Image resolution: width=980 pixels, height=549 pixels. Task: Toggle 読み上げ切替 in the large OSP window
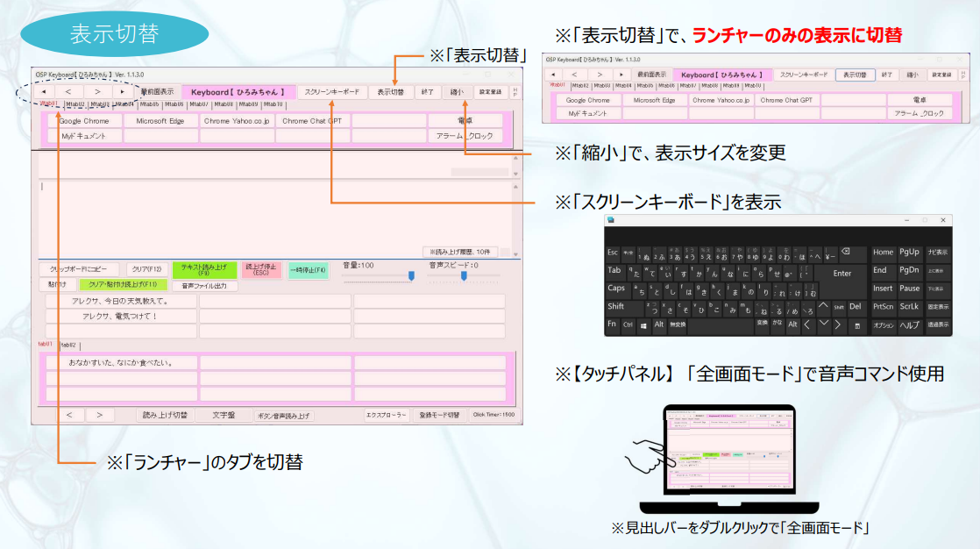click(x=165, y=415)
